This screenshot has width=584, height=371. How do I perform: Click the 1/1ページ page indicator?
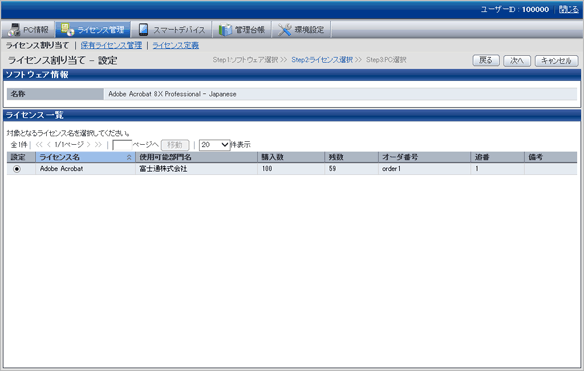point(69,145)
